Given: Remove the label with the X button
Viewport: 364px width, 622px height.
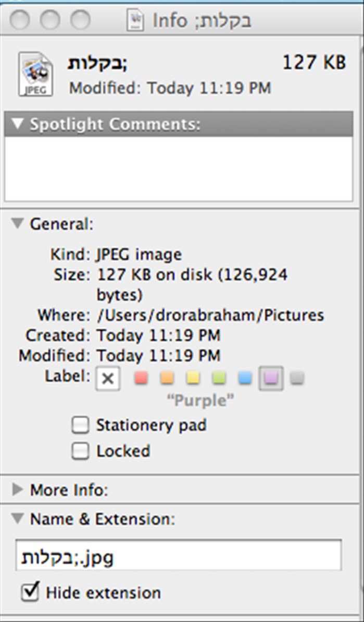Looking at the screenshot, I should pos(108,378).
